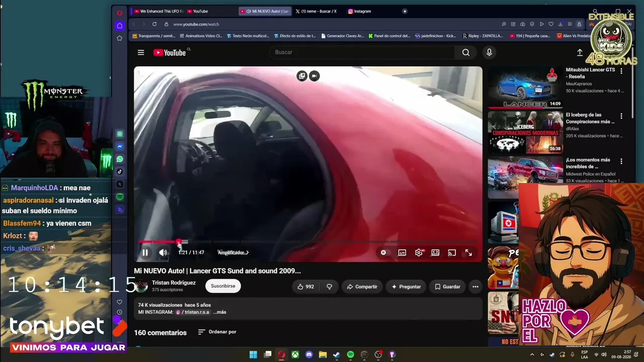Subscribe to Tristan Rodriguez channel
644x362 pixels.
223,286
